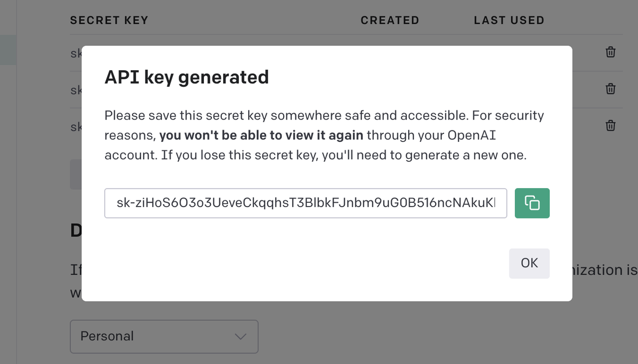
Task: Confirm the dialog with the OK button
Action: 529,263
